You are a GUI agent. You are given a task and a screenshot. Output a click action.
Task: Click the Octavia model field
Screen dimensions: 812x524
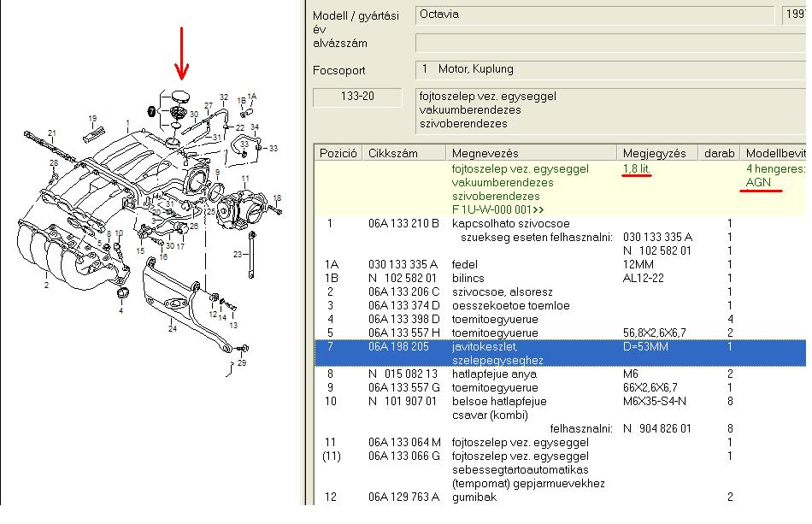pos(595,15)
